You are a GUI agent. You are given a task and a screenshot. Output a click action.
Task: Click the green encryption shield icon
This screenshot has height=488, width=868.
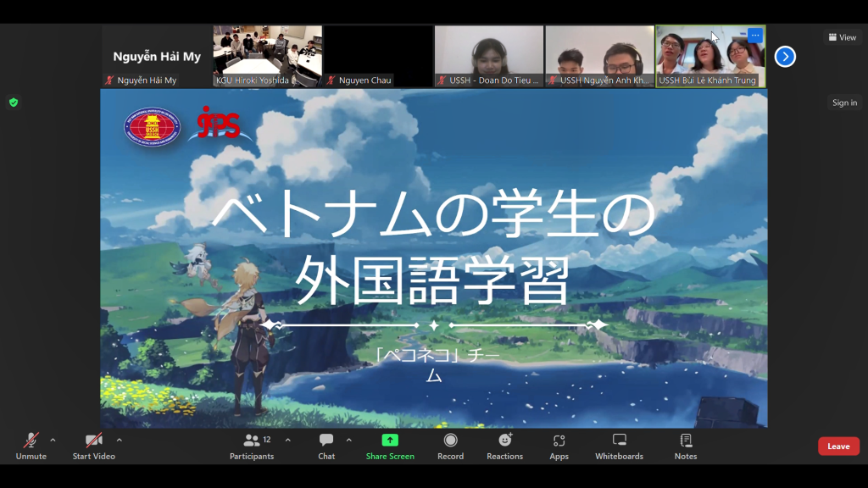[14, 103]
